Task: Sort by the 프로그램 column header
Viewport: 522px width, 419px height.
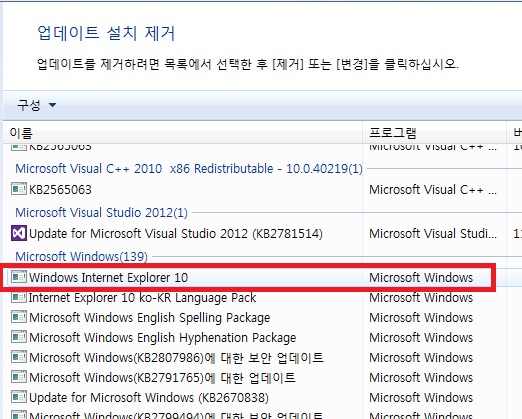Action: (393, 133)
